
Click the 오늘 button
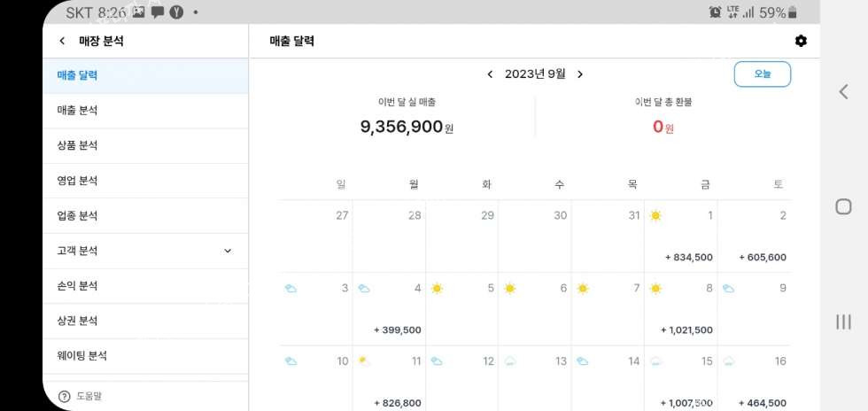[x=762, y=74]
